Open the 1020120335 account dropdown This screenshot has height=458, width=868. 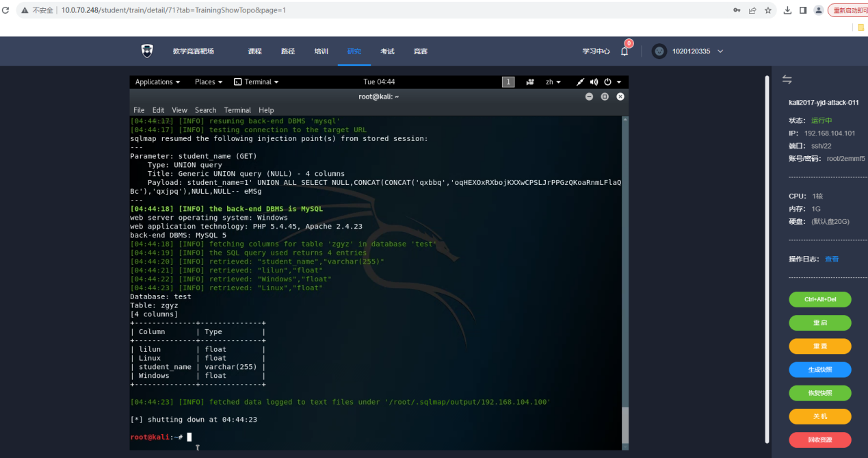pyautogui.click(x=698, y=51)
